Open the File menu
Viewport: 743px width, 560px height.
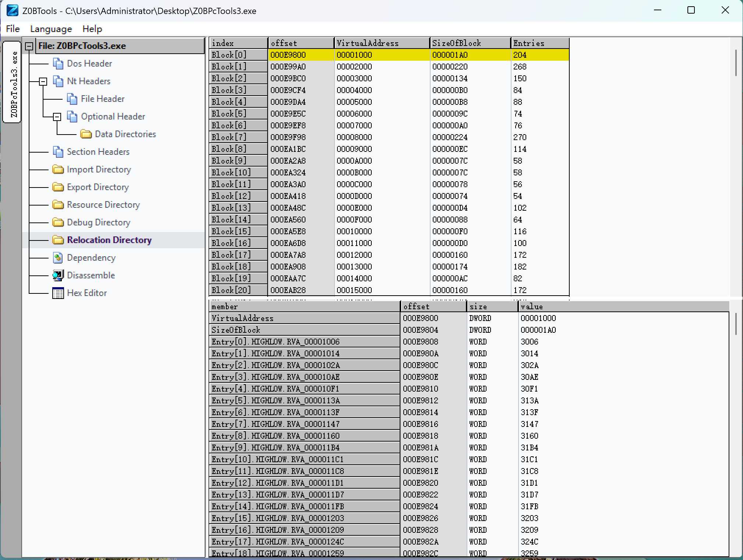tap(13, 29)
